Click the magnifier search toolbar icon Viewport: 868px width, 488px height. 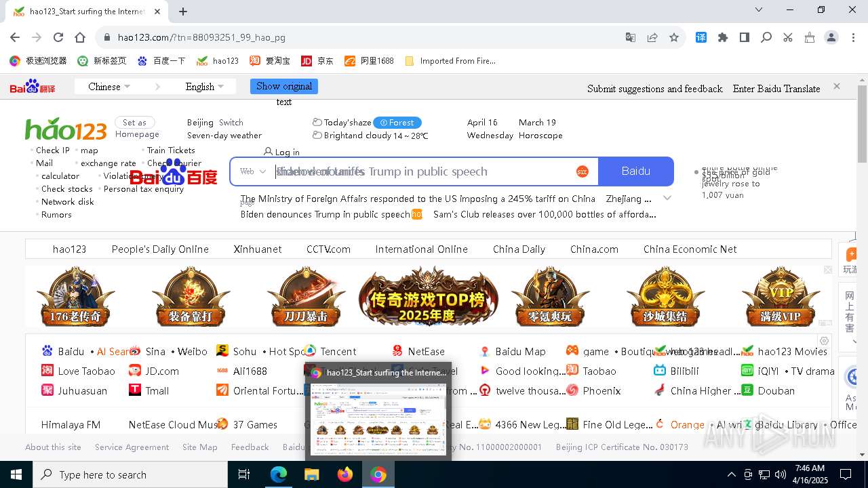click(x=766, y=37)
